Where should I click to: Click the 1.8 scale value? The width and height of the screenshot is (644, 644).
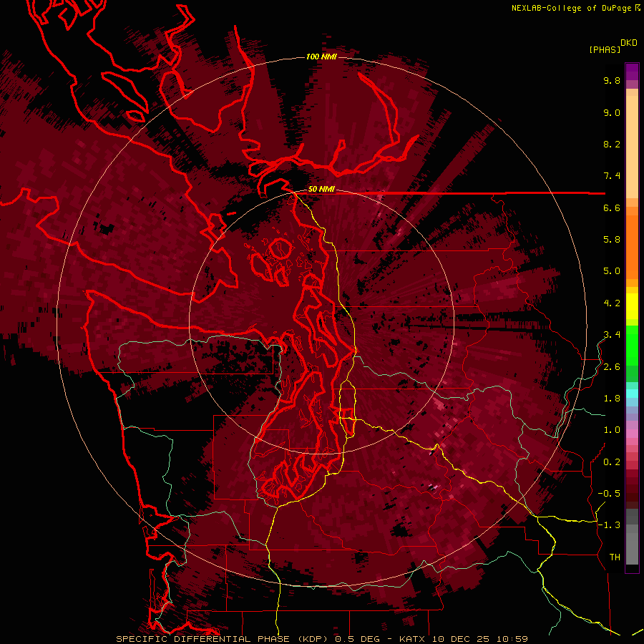click(x=612, y=399)
